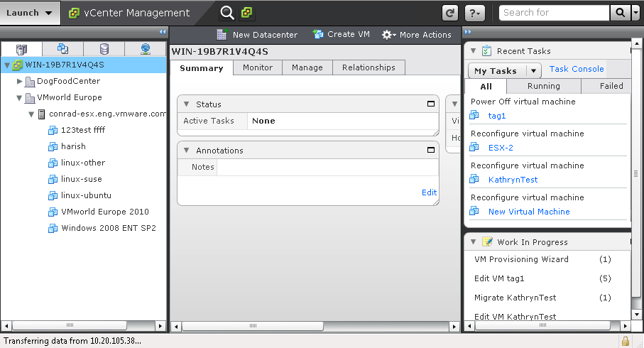The width and height of the screenshot is (644, 348).
Task: Collapse the Recent Tasks section
Action: tap(473, 51)
